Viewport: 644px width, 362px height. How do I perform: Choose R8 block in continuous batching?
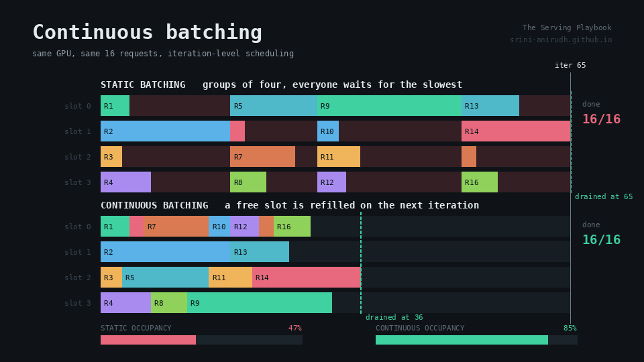click(x=169, y=302)
